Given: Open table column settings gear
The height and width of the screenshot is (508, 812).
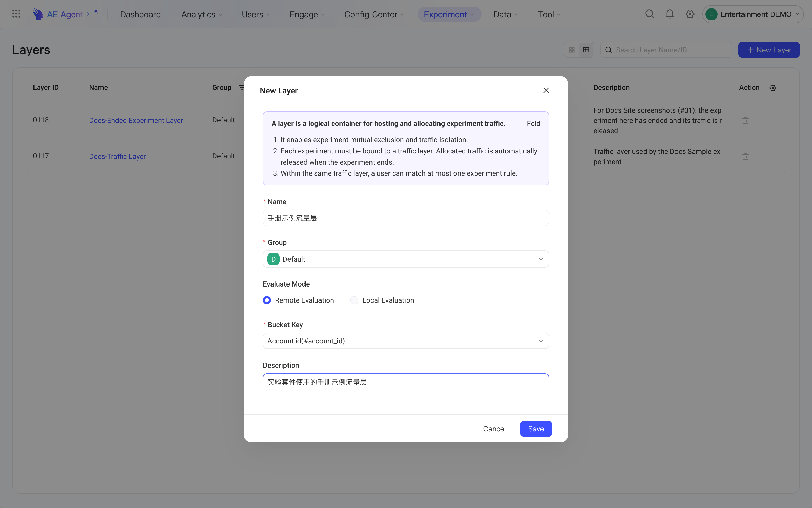Looking at the screenshot, I should click(x=773, y=88).
